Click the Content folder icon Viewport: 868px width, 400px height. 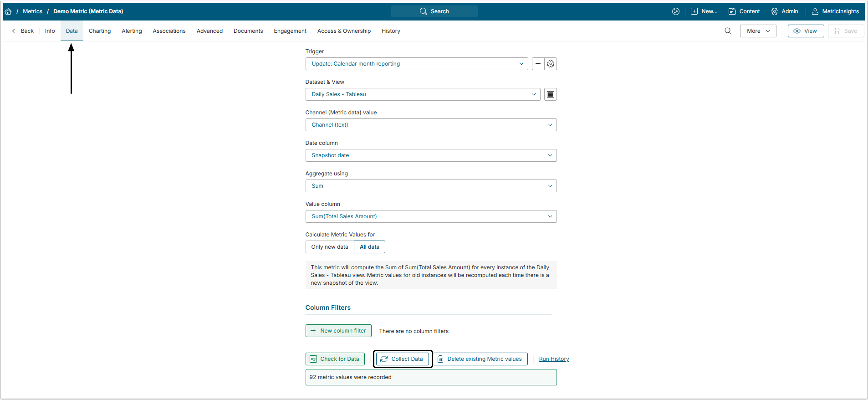[732, 11]
